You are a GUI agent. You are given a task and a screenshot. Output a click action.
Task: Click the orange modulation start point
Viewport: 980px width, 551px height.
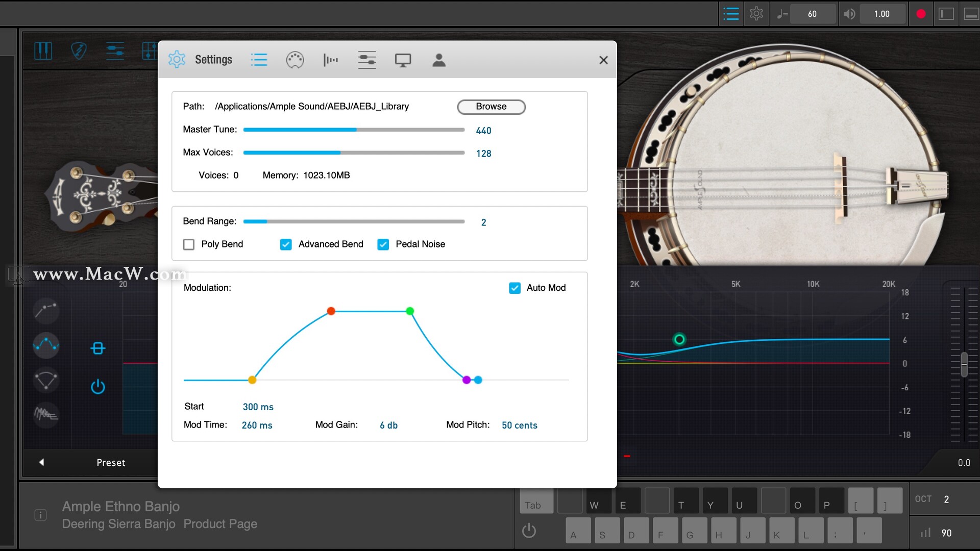coord(252,380)
